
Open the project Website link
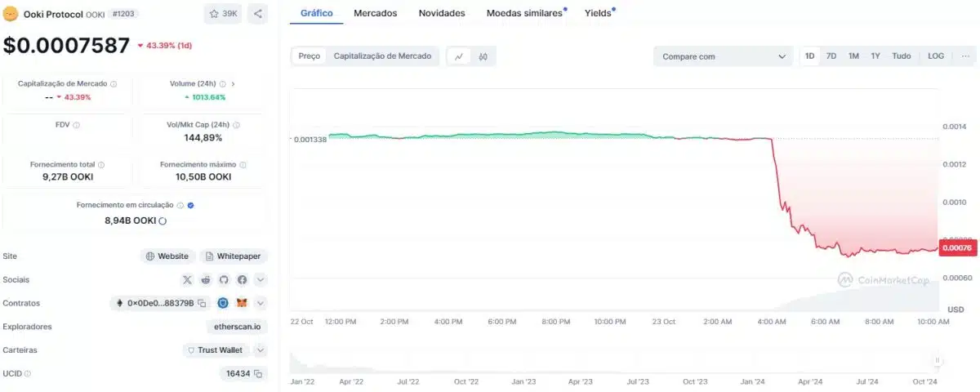click(x=168, y=256)
